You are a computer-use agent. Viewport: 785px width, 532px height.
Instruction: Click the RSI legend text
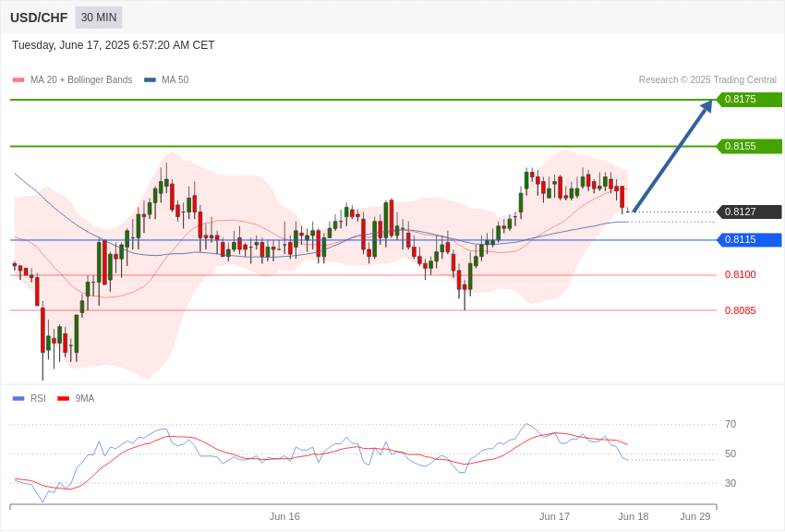[x=38, y=398]
